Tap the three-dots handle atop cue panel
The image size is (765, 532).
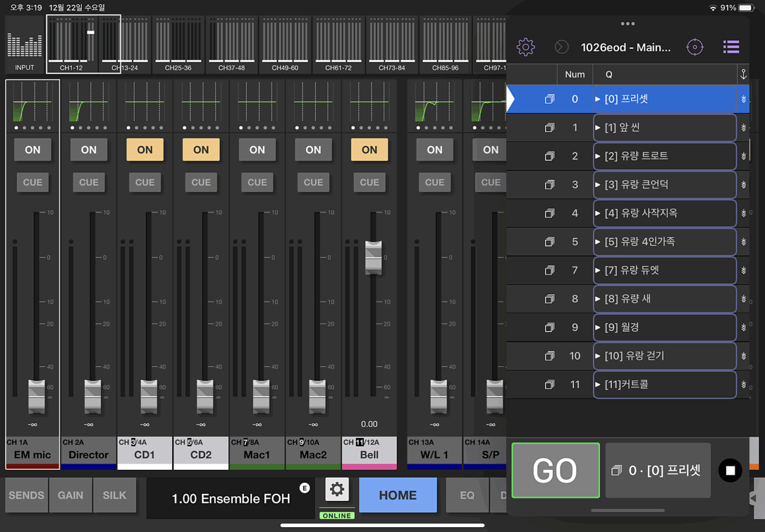click(628, 24)
